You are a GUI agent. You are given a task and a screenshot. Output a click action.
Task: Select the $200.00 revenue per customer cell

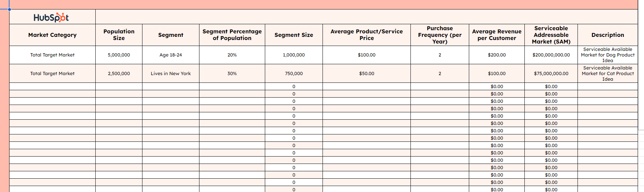(x=497, y=55)
